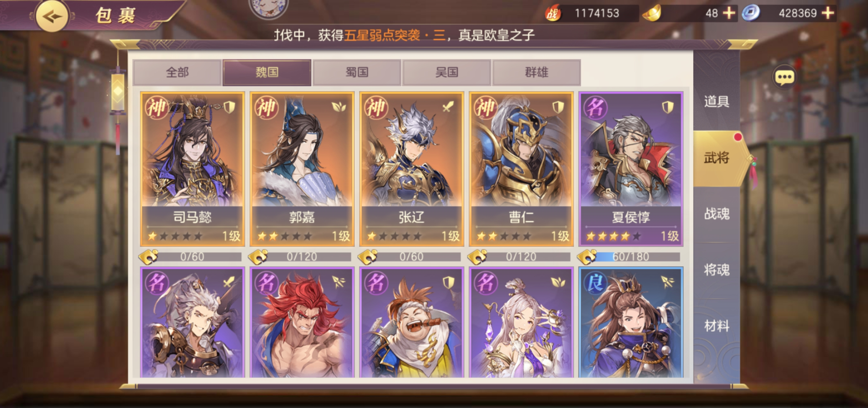Open the chat bubble icon
Image resolution: width=868 pixels, height=408 pixels.
click(784, 77)
